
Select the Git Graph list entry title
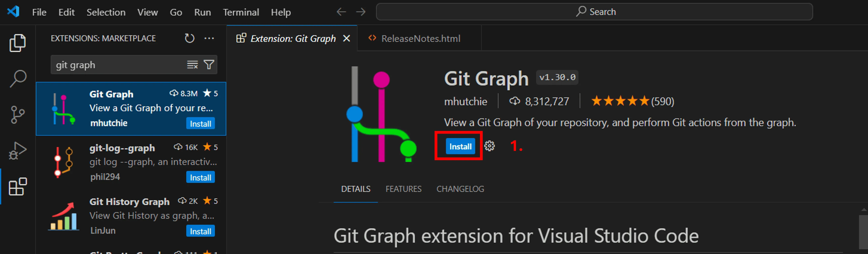111,94
